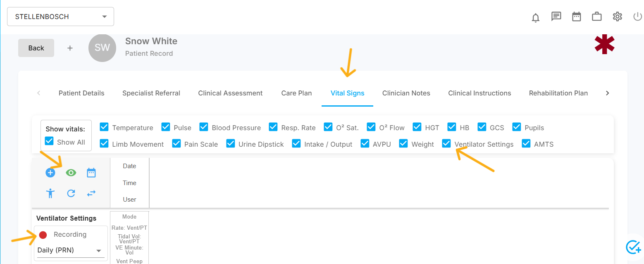Click the green eye view icon
The width and height of the screenshot is (644, 264).
point(71,173)
